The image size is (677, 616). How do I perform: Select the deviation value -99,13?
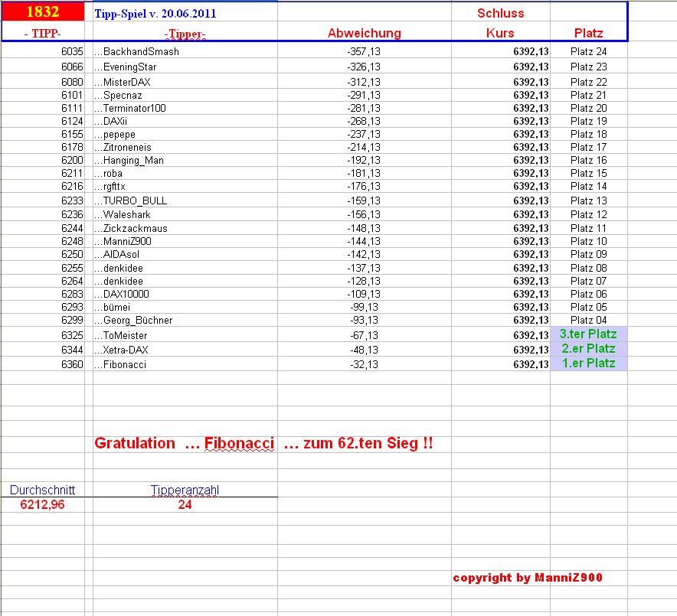click(364, 307)
